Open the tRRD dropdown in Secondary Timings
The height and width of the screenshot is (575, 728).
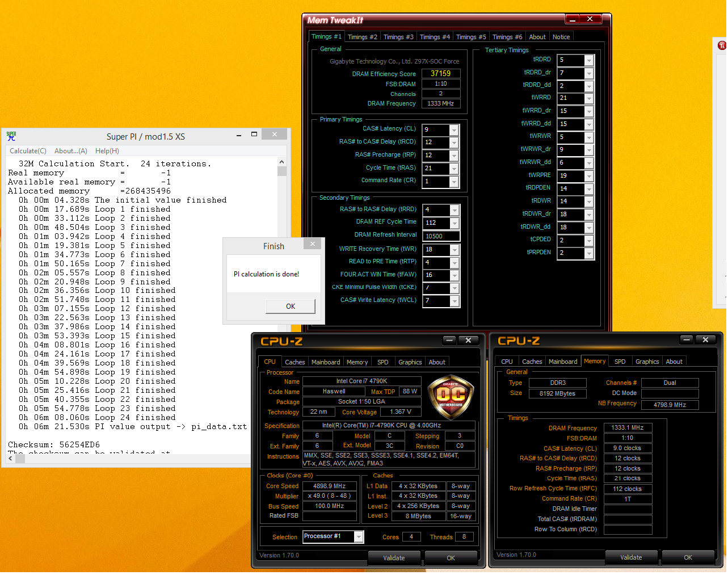point(455,210)
